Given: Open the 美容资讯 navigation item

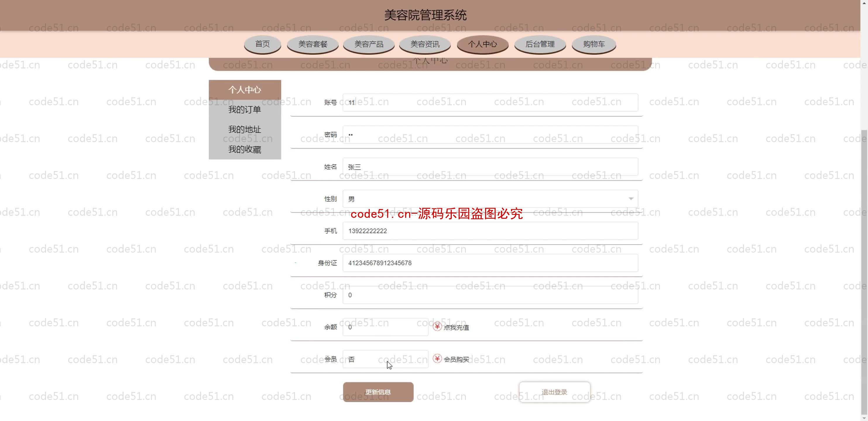Looking at the screenshot, I should pyautogui.click(x=425, y=44).
